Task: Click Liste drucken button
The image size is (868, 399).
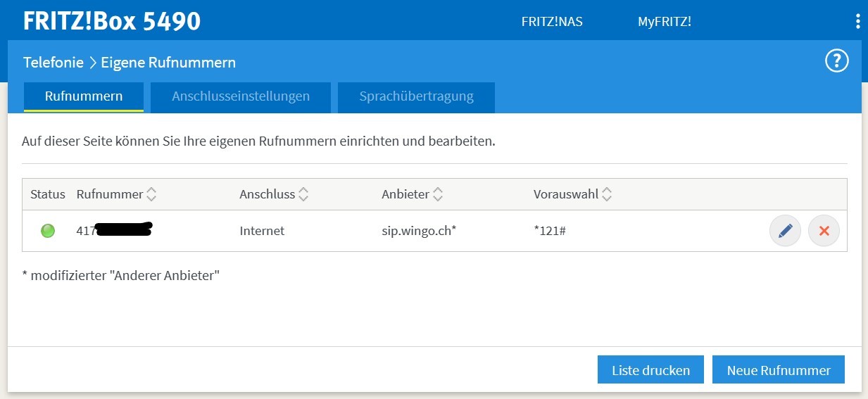Action: (650, 370)
